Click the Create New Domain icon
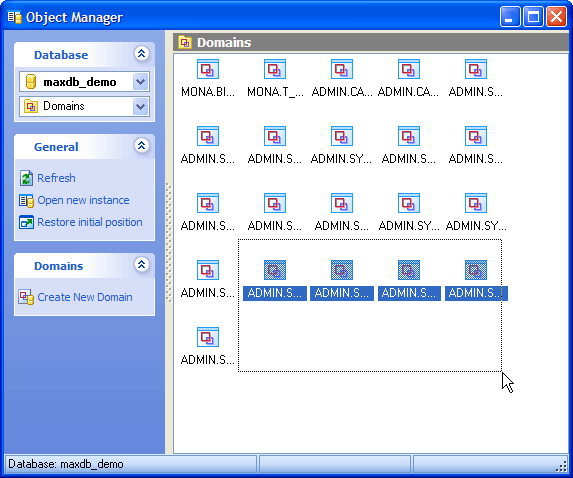The height and width of the screenshot is (478, 573). 26,297
